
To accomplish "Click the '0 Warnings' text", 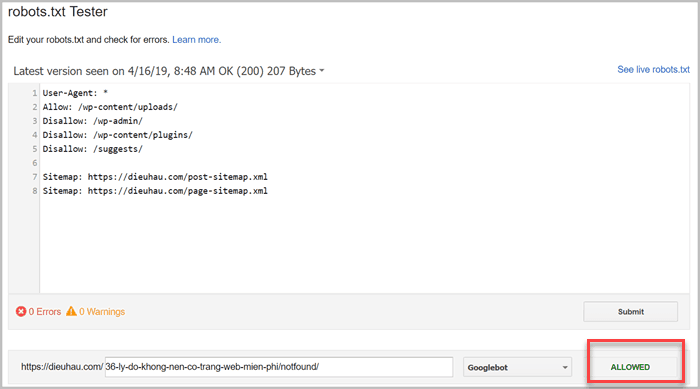I will coord(102,312).
